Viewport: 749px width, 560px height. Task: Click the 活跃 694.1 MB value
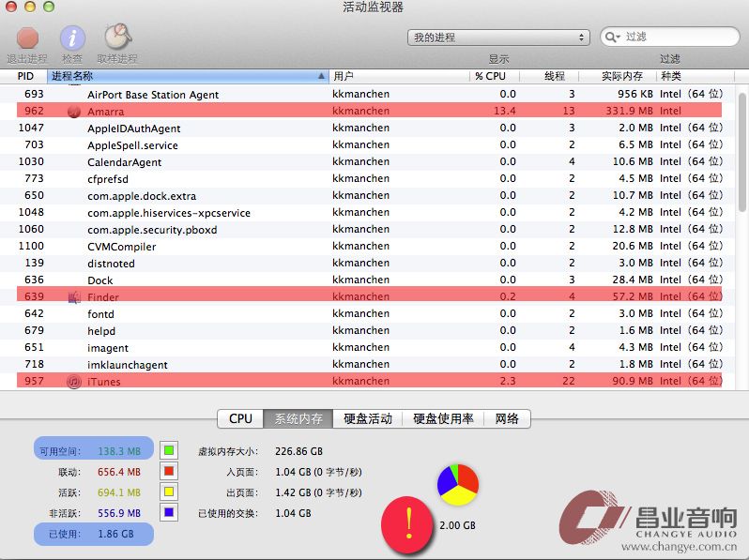(x=119, y=492)
